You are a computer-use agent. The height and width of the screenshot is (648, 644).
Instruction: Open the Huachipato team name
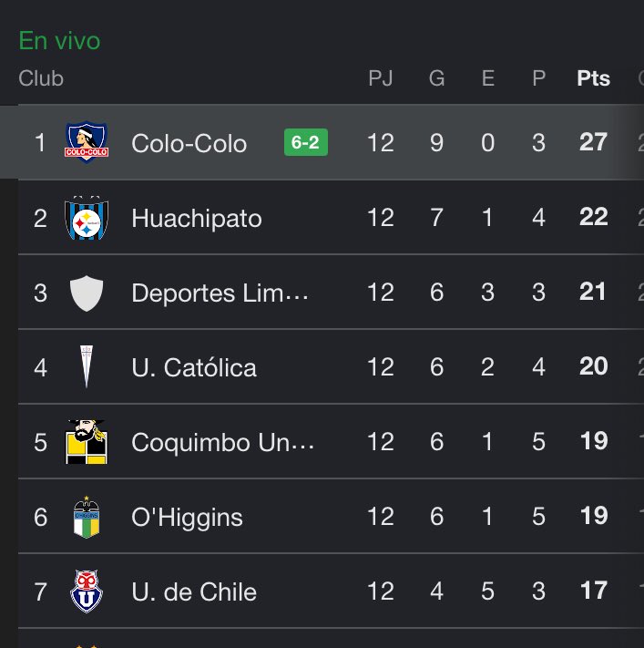coord(197,218)
